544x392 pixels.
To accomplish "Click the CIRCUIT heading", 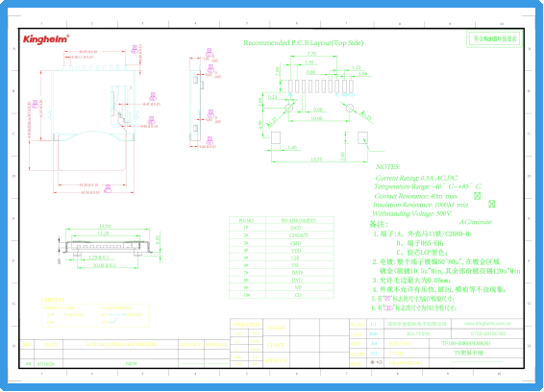I will click(53, 300).
